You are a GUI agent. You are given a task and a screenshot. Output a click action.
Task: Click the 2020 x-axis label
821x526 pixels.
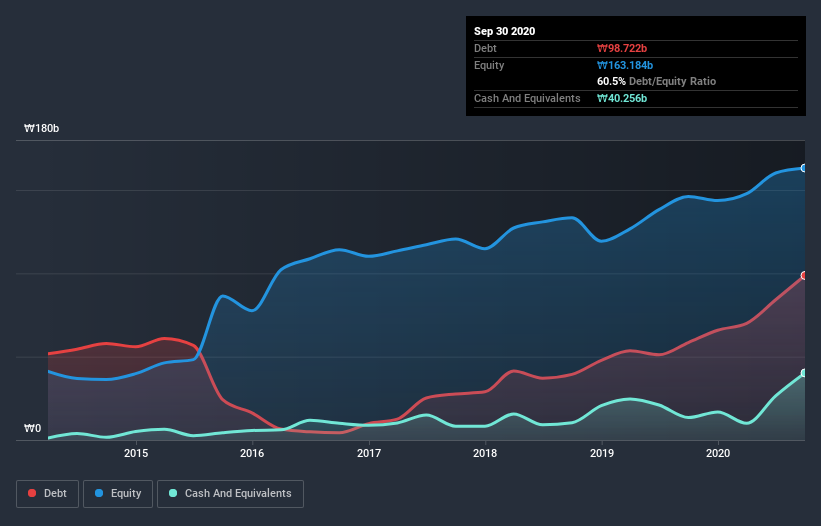[x=718, y=453]
